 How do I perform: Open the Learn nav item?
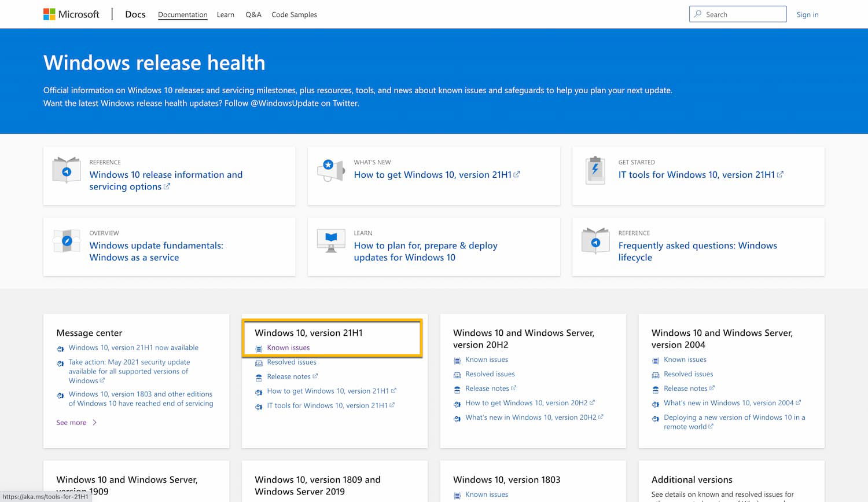pos(226,14)
